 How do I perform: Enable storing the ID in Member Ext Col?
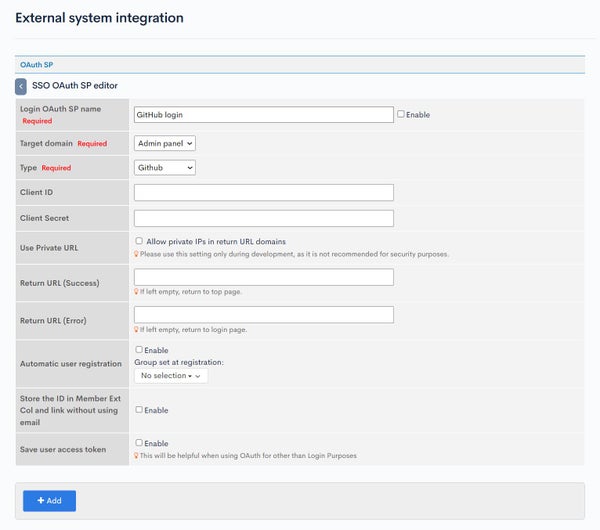click(x=139, y=410)
